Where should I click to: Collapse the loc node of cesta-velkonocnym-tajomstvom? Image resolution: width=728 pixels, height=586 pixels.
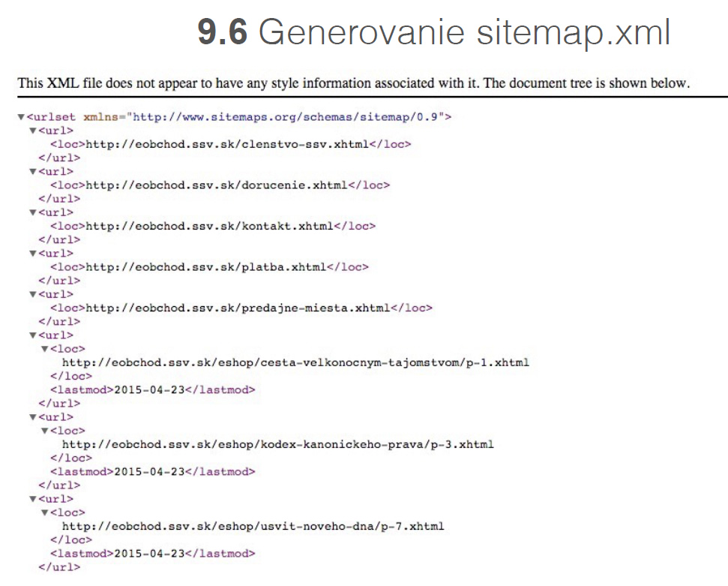tap(45, 349)
